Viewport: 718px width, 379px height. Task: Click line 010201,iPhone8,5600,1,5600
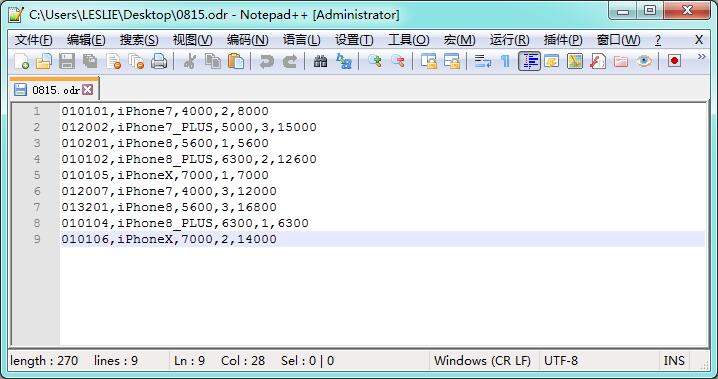pos(165,143)
